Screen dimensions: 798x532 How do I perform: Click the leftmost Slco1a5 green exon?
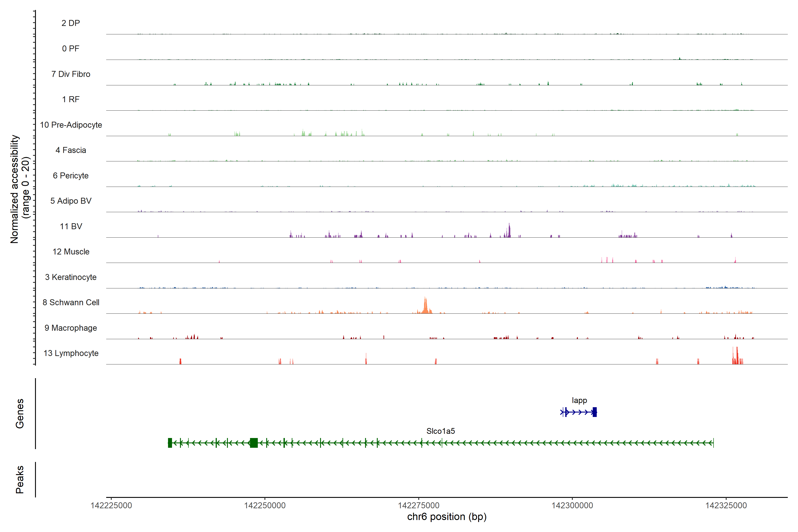click(170, 443)
